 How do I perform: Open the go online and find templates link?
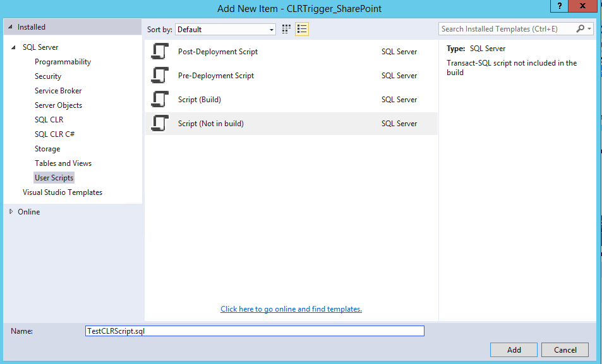tap(291, 308)
